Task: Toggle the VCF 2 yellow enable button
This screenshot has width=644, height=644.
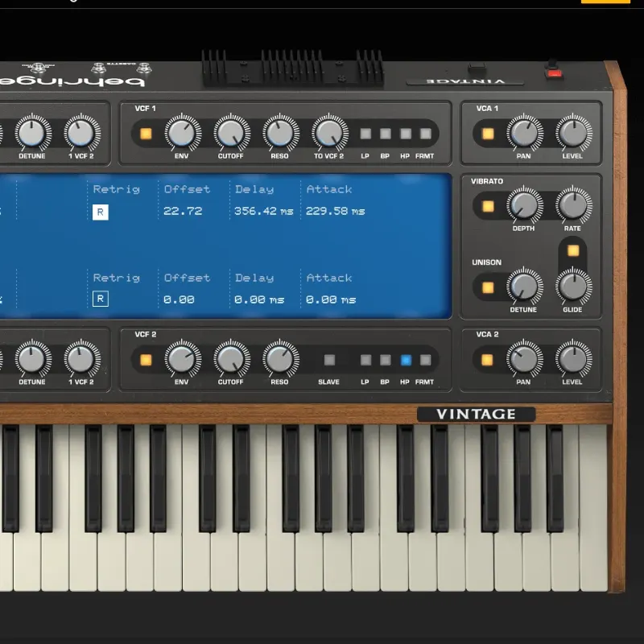Action: pos(146,360)
